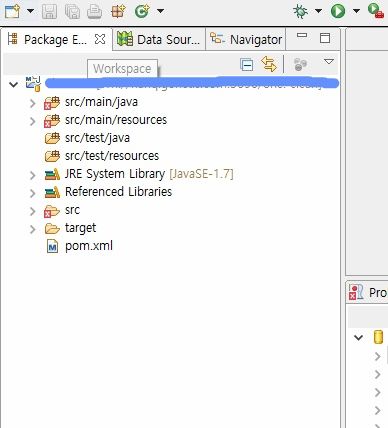Open the Problems tab in the lower panel

coord(368,293)
